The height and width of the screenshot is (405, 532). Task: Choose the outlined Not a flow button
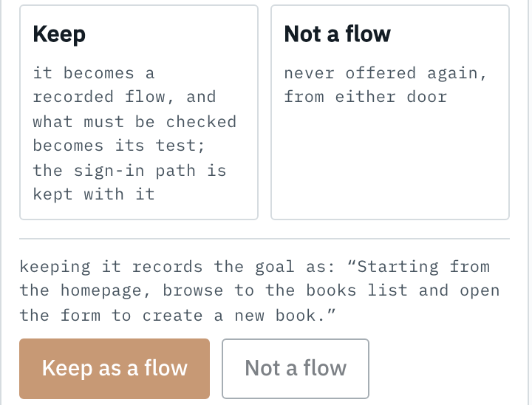(295, 368)
